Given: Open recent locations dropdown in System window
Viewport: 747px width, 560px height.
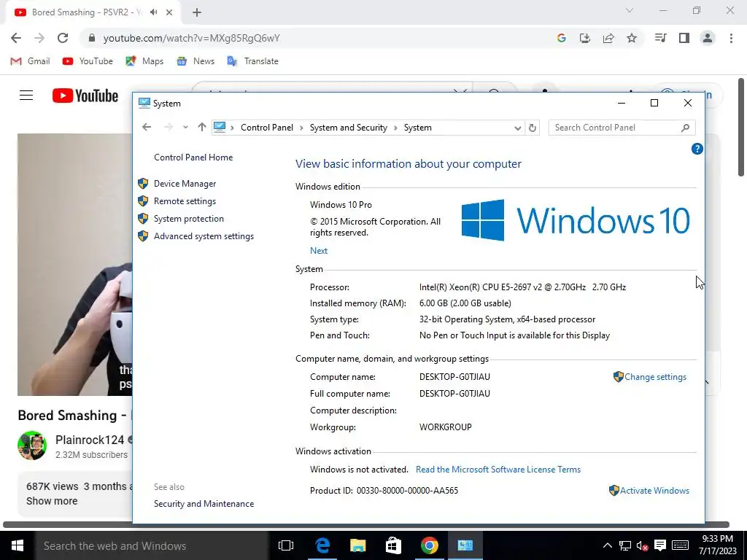Looking at the screenshot, I should point(185,127).
